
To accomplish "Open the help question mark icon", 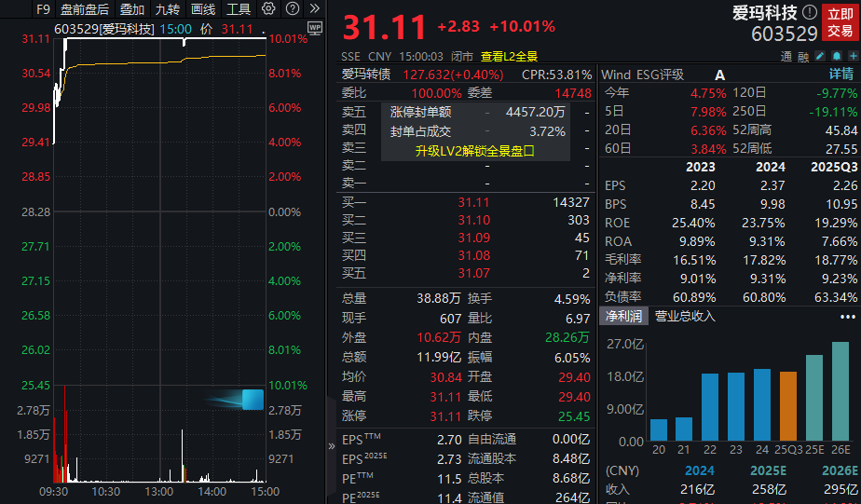I will pyautogui.click(x=293, y=8).
